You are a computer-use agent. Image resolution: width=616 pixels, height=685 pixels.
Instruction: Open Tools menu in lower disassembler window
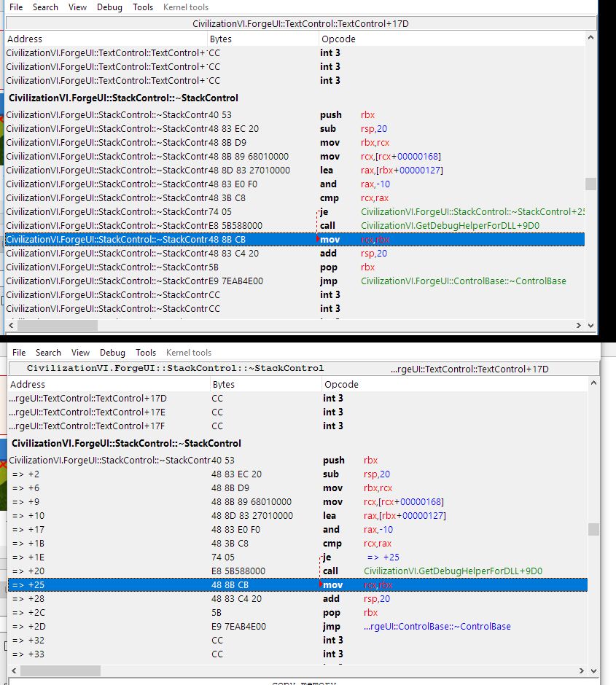[146, 352]
